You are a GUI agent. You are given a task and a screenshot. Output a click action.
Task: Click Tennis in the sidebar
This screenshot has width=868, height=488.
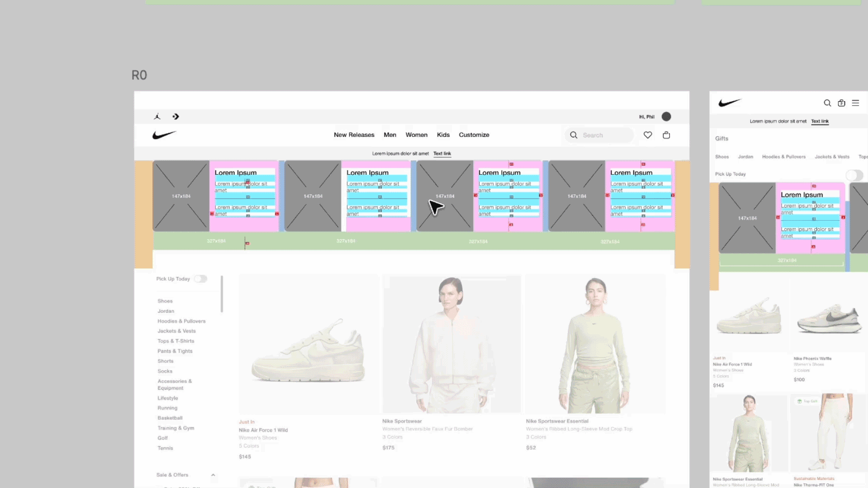point(165,448)
